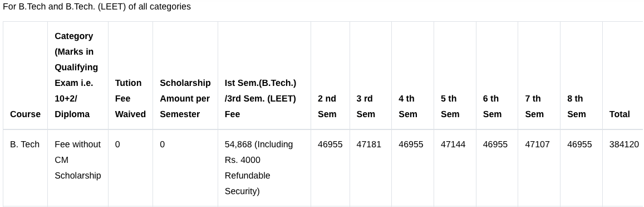644x207 pixels.
Task: Select the 5 th Sem column header
Action: (x=450, y=106)
